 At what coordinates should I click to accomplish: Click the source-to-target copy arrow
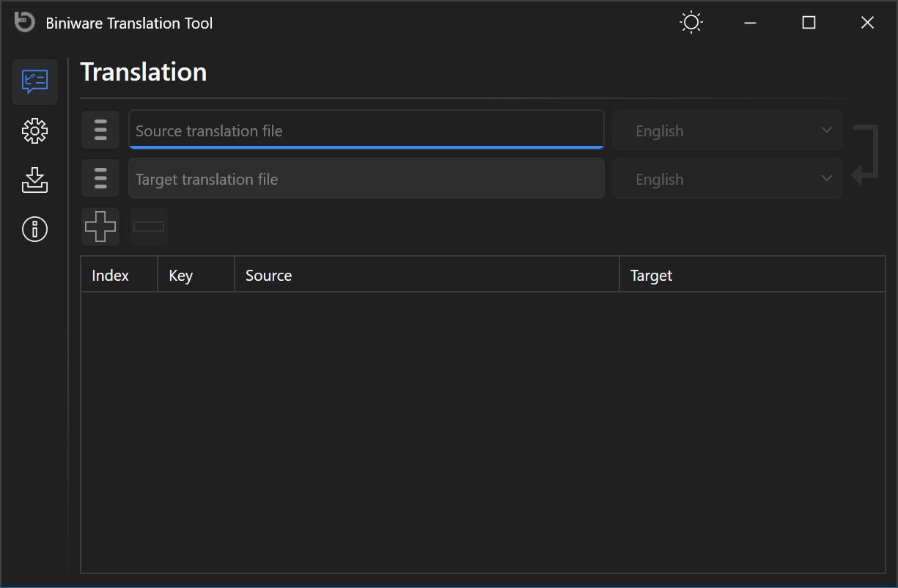pyautogui.click(x=865, y=155)
